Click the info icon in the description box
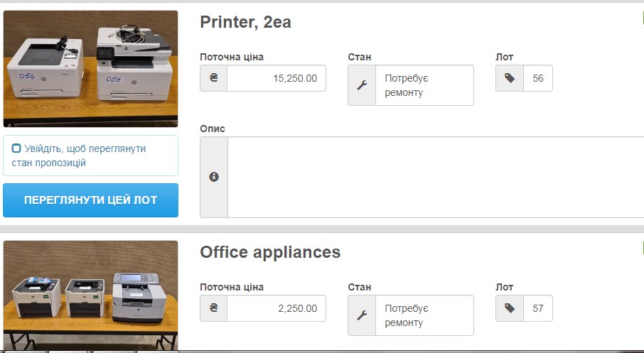 coord(214,177)
